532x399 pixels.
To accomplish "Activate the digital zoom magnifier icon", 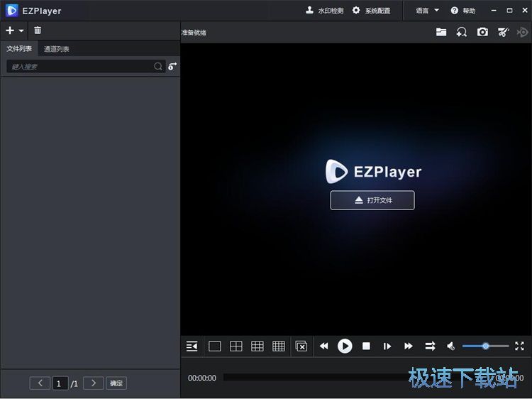I will click(462, 32).
